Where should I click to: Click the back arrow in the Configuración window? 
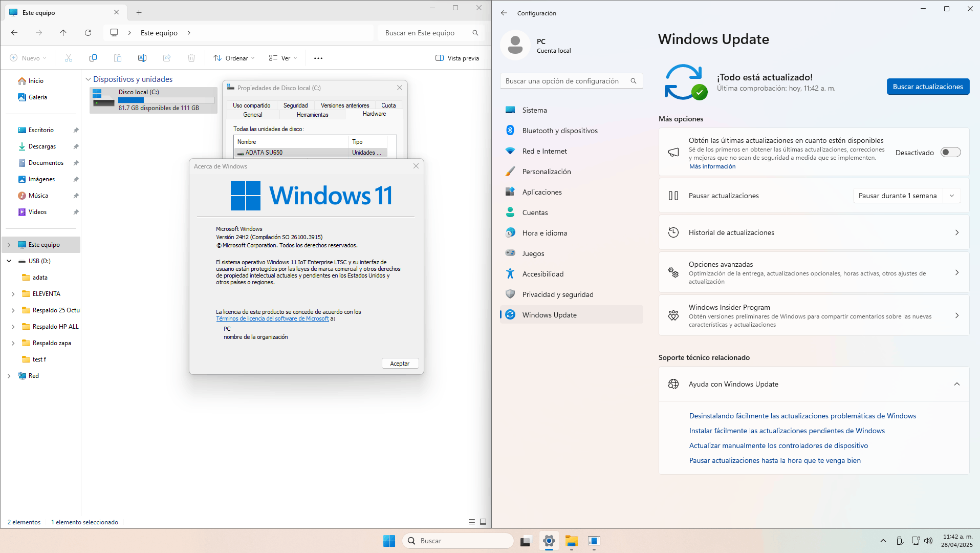pyautogui.click(x=504, y=13)
